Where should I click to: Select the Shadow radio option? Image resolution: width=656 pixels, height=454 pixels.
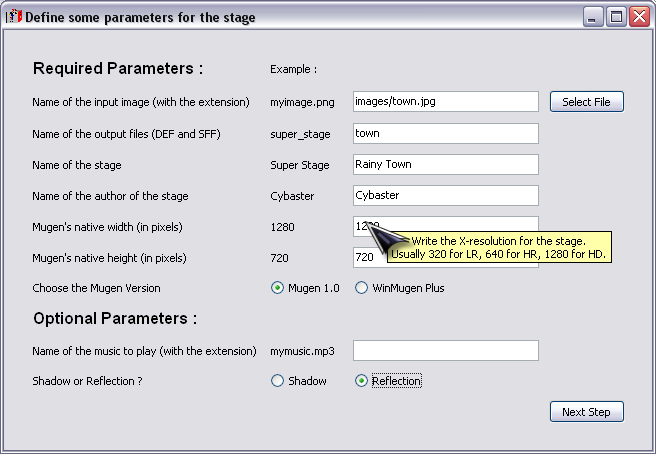278,381
